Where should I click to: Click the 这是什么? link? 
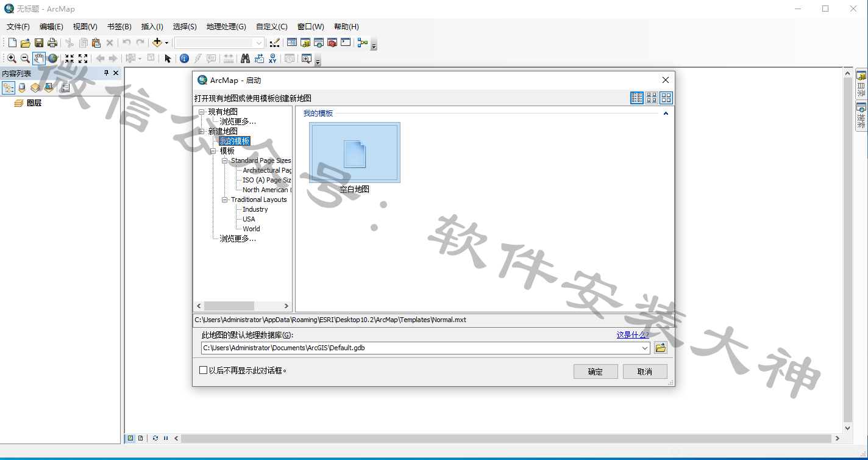(x=633, y=335)
